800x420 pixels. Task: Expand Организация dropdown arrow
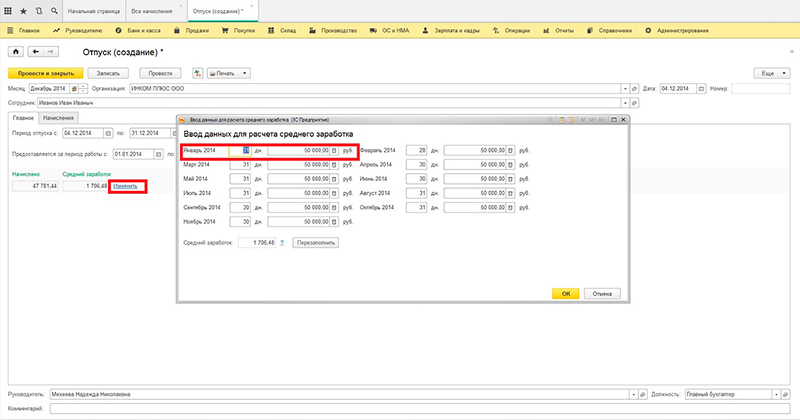coord(625,89)
